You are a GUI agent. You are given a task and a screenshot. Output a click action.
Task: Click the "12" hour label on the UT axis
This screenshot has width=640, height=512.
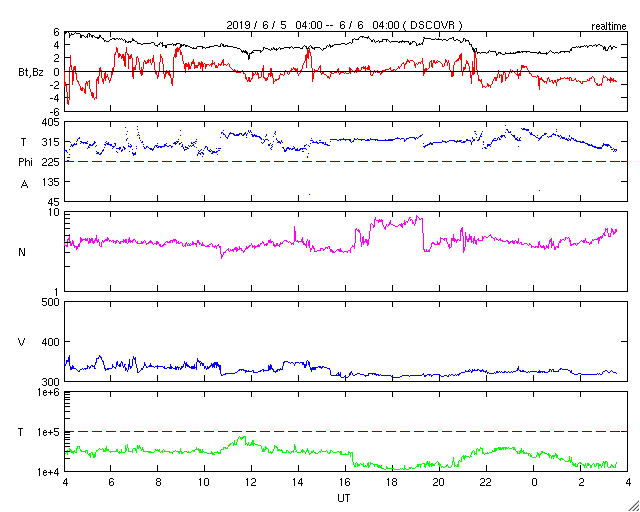coord(251,482)
